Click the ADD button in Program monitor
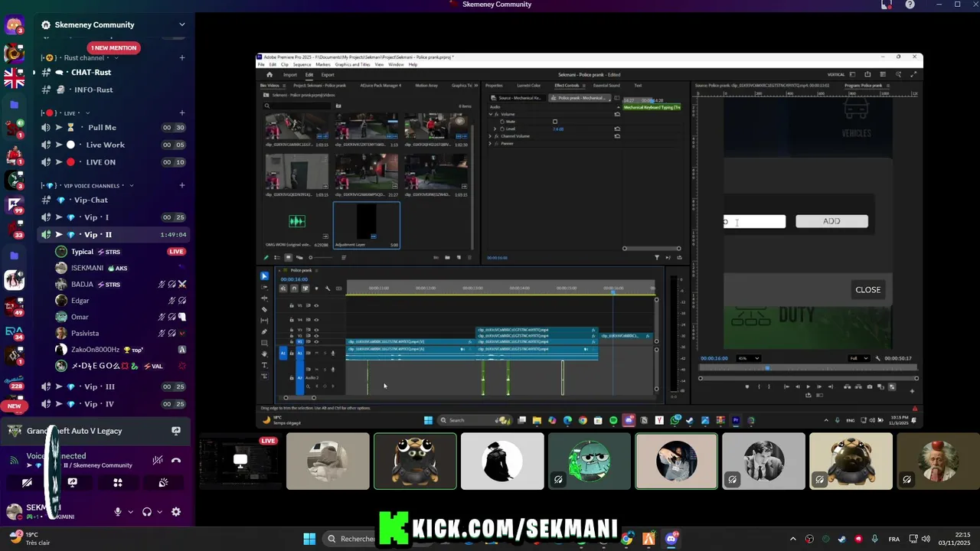Image resolution: width=980 pixels, height=551 pixels. 831,221
